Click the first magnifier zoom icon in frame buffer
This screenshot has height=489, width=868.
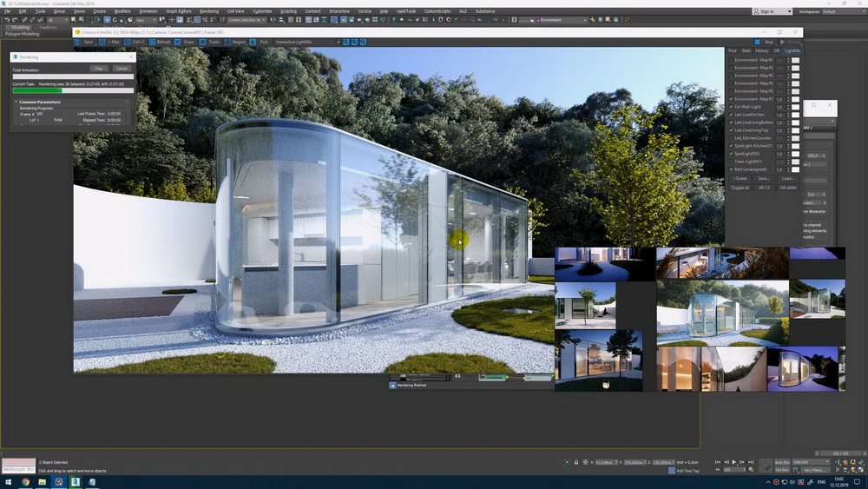(346, 42)
